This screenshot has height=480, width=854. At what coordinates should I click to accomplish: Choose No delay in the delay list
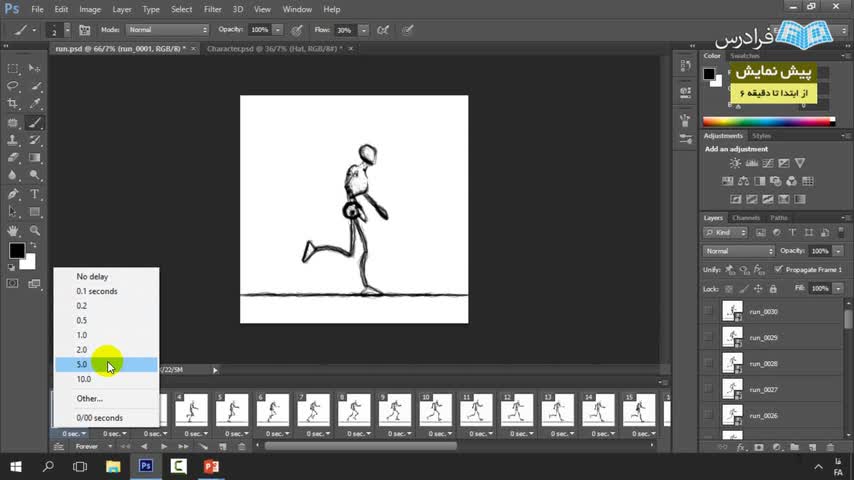click(x=106, y=277)
